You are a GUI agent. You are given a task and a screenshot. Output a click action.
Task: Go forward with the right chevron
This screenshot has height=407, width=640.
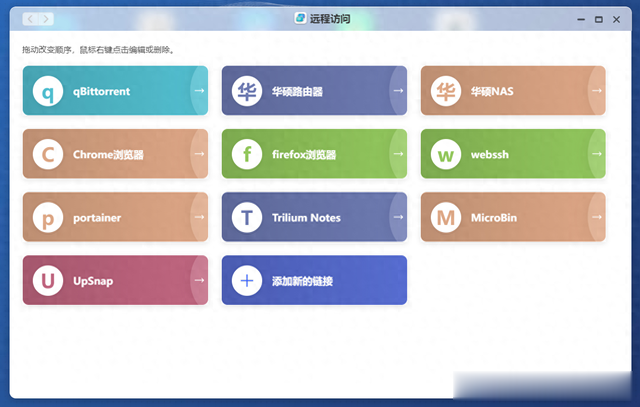click(x=46, y=19)
